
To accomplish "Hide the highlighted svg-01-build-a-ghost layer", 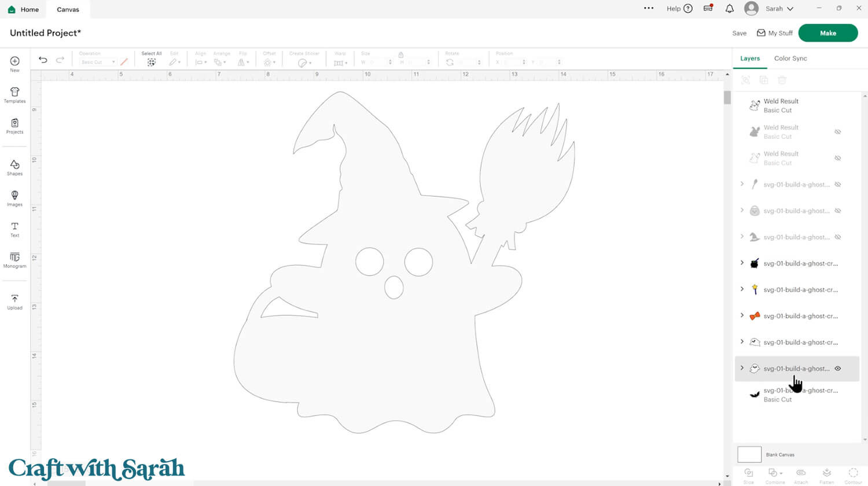I will point(837,369).
